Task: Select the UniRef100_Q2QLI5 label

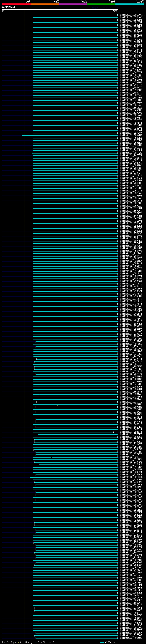Action: [131, 47]
